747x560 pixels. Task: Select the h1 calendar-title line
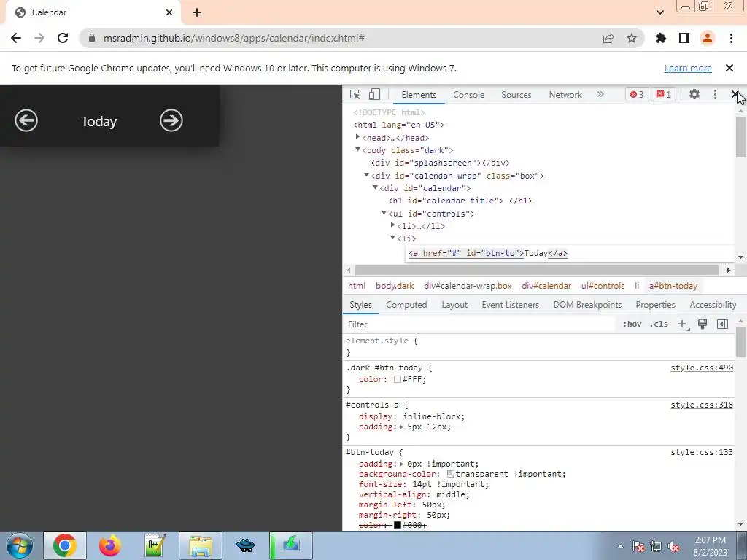click(x=460, y=201)
